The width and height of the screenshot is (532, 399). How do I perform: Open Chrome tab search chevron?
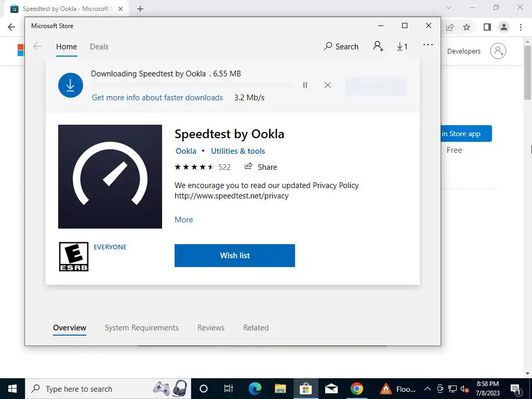[x=448, y=7]
